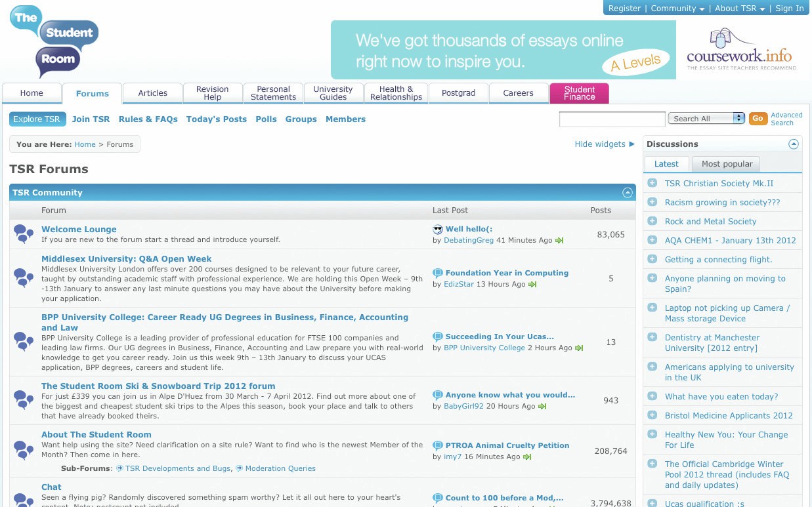
Task: Go to last post arrow by EdizStar
Action: 532,285
